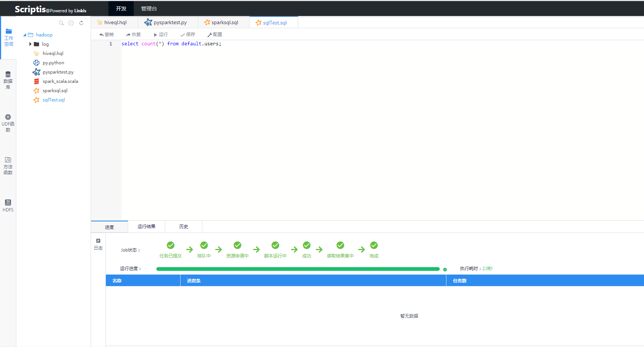
Task: Click into the SQL editor line 1
Action: (x=297, y=44)
